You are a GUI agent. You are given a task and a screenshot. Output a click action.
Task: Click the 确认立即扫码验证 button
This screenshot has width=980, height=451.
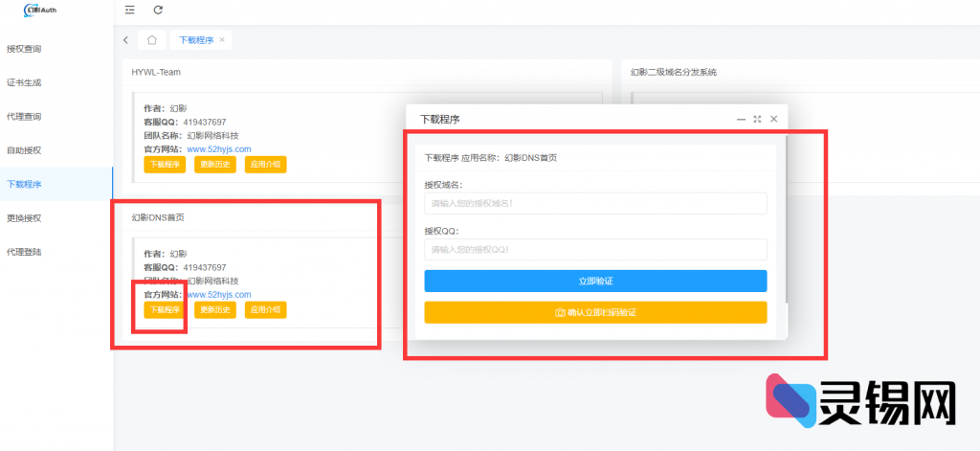pyautogui.click(x=595, y=312)
